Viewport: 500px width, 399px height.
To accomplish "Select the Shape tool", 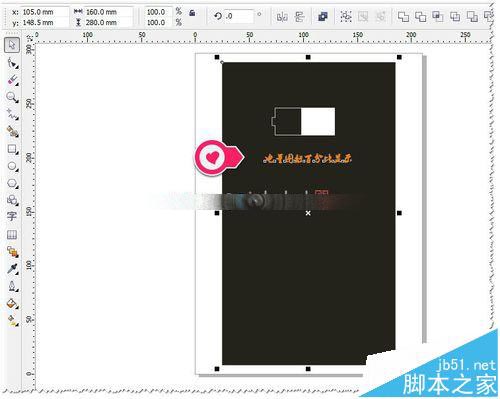I will (x=12, y=63).
